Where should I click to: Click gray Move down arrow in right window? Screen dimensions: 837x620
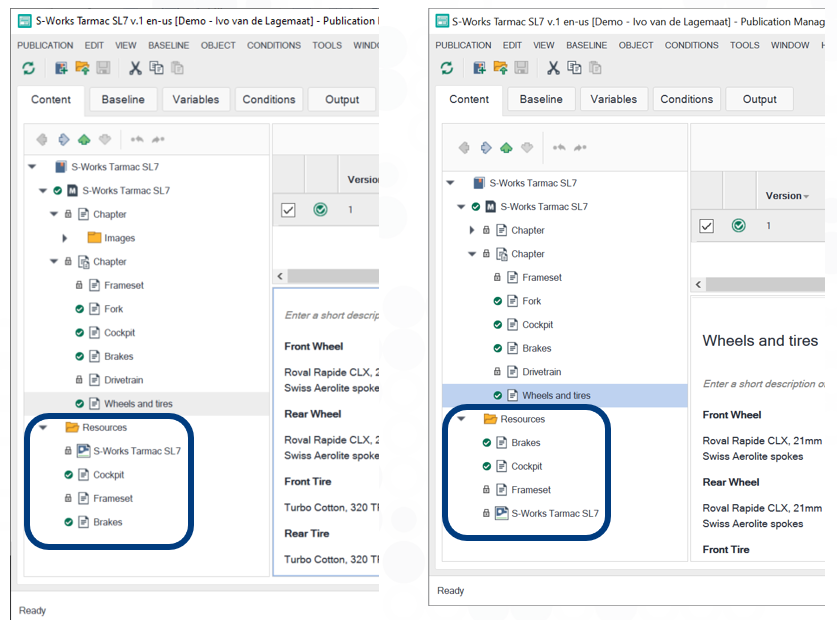[527, 147]
